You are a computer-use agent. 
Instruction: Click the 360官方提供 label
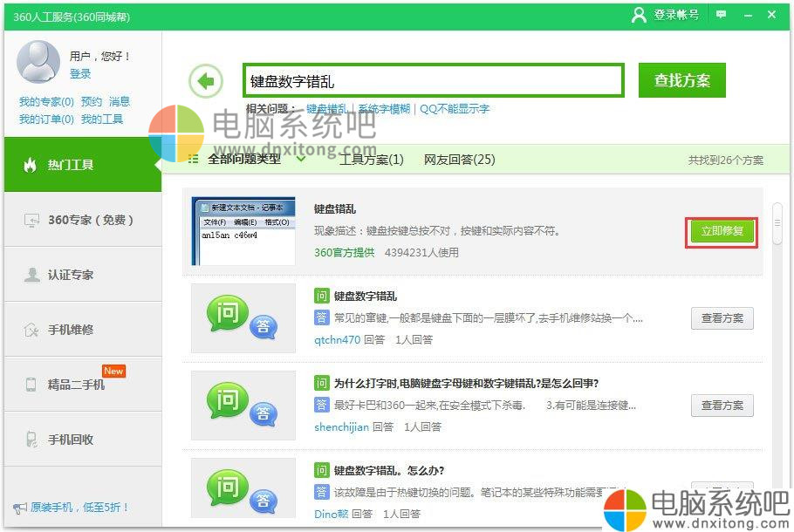345,253
